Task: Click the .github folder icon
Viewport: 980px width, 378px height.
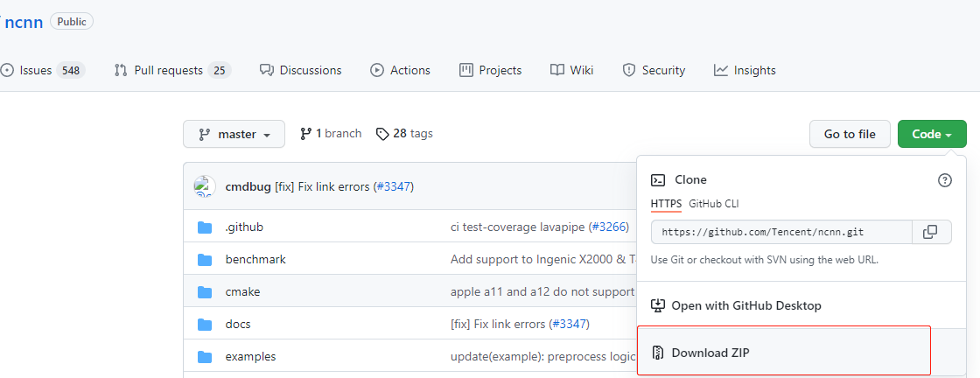Action: [x=205, y=227]
